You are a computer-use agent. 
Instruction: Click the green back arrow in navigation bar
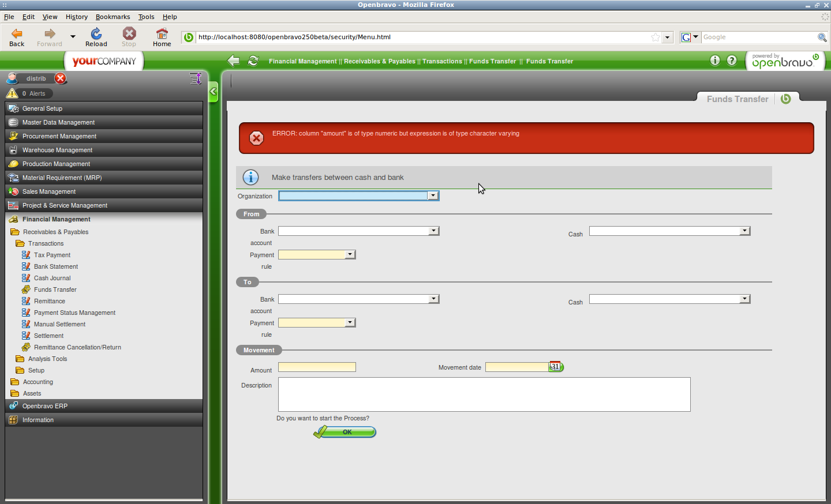point(233,61)
